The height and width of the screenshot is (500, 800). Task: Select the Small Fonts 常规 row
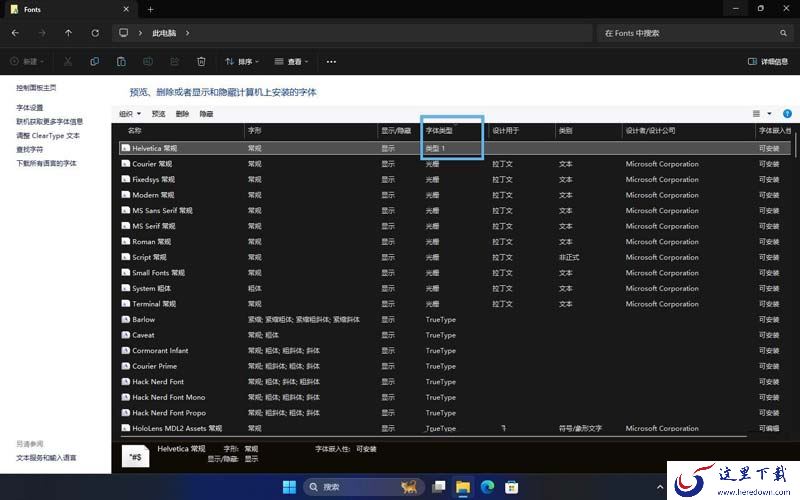point(455,272)
